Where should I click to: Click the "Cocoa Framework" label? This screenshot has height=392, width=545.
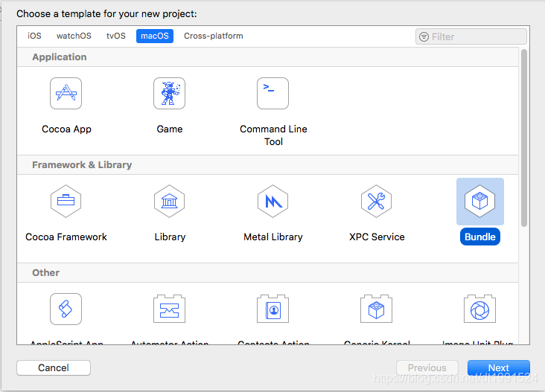click(x=66, y=237)
